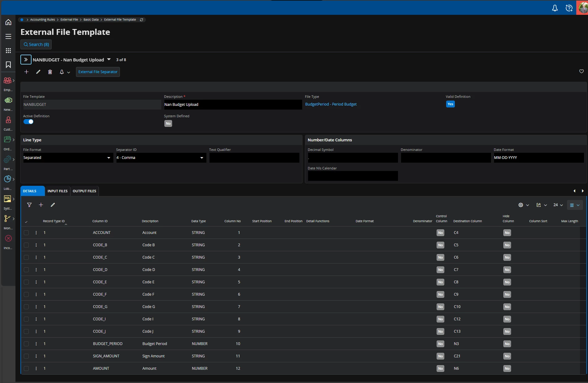588x383 pixels.
Task: Click the filter funnel icon in Details
Action: click(29, 205)
